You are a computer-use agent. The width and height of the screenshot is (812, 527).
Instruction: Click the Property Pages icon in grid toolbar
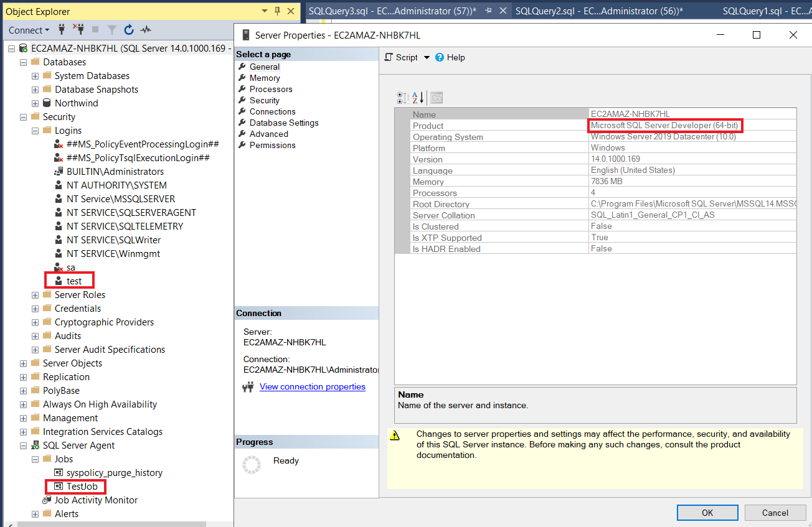pos(437,98)
